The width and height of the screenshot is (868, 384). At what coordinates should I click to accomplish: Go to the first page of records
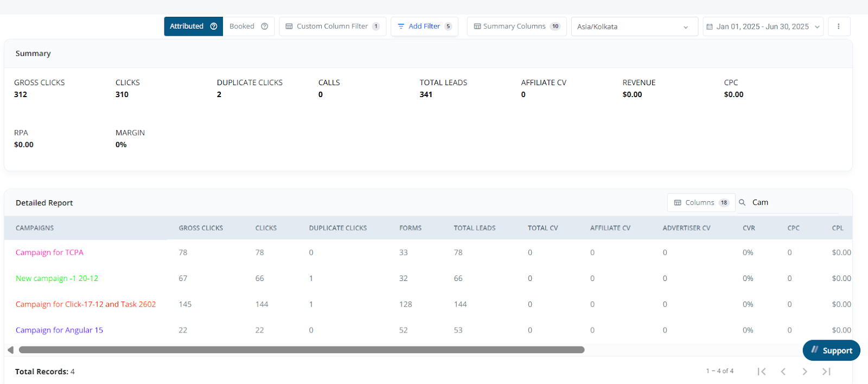(x=762, y=372)
